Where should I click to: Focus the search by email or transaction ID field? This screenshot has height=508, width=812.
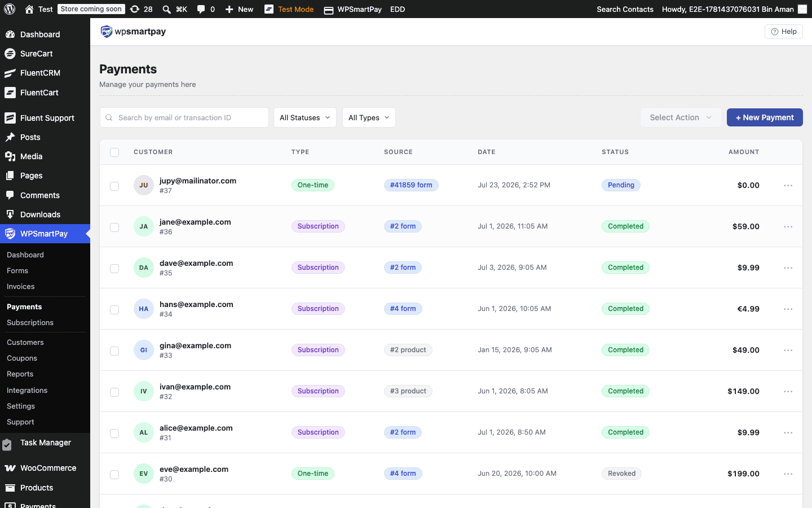point(184,117)
